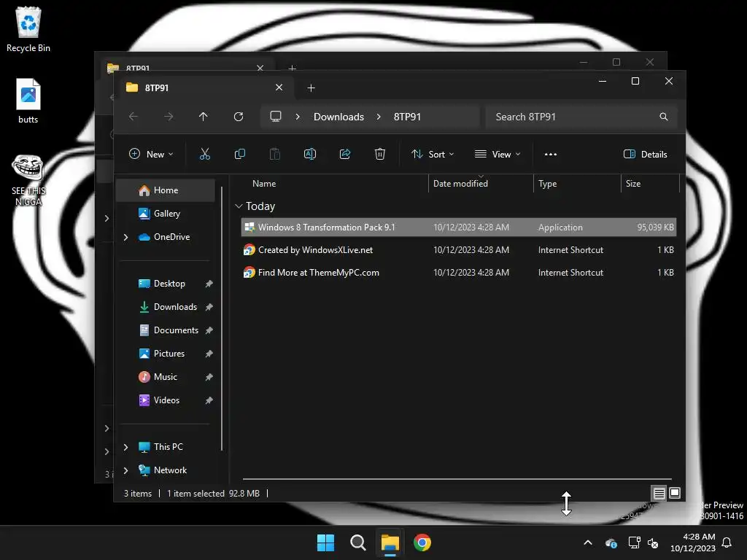
Task: Switch to details list view icon in status bar
Action: pos(659,494)
